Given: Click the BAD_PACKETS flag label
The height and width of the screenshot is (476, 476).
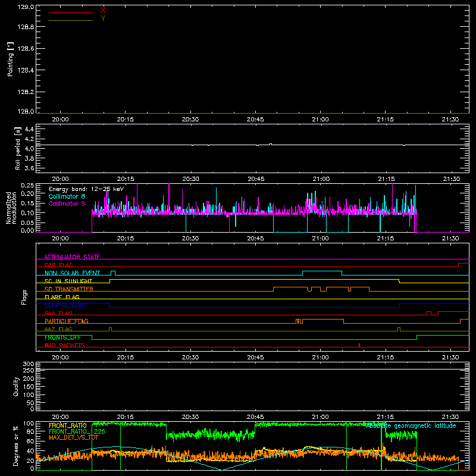Looking at the screenshot, I should pyautogui.click(x=65, y=346).
